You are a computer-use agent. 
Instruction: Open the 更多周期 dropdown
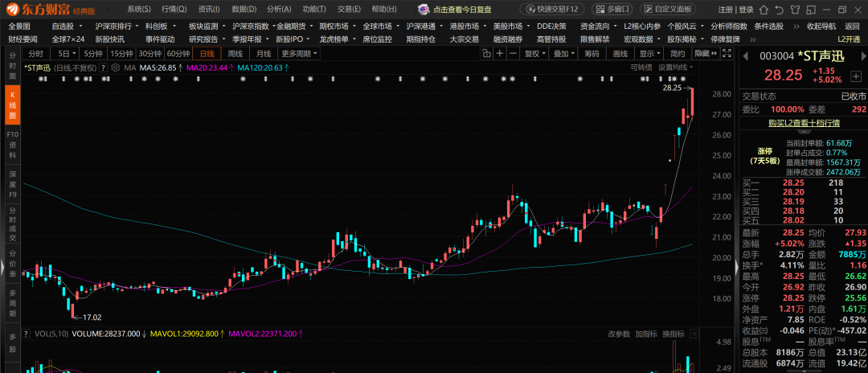click(x=300, y=53)
